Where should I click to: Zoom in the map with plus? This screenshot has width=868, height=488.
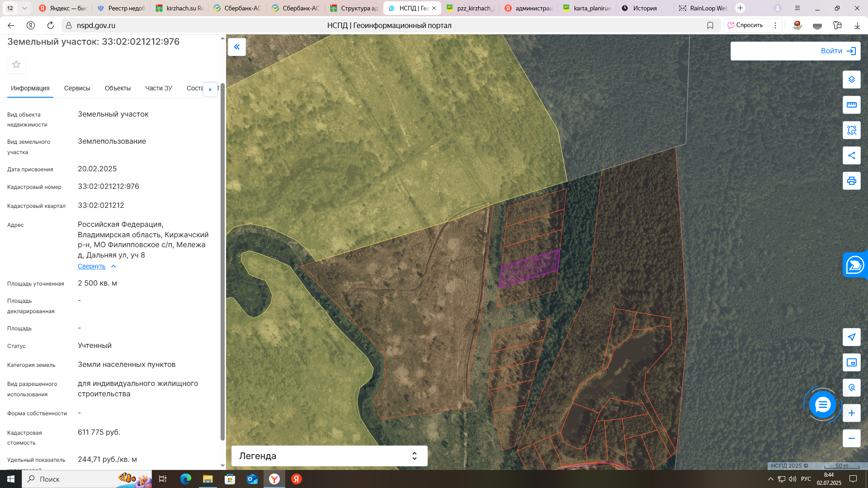[851, 413]
